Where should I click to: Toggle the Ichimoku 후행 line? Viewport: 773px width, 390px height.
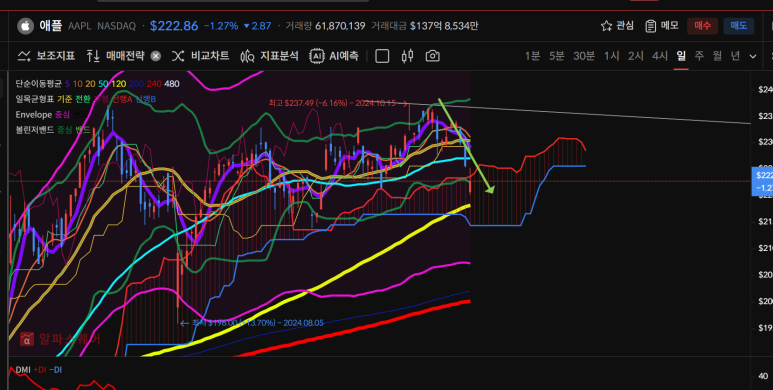click(101, 99)
